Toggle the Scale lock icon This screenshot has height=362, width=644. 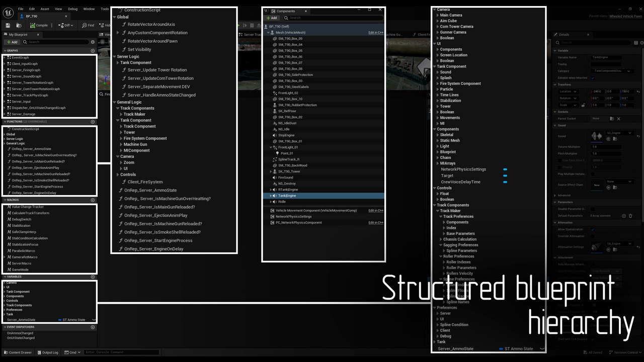click(583, 105)
